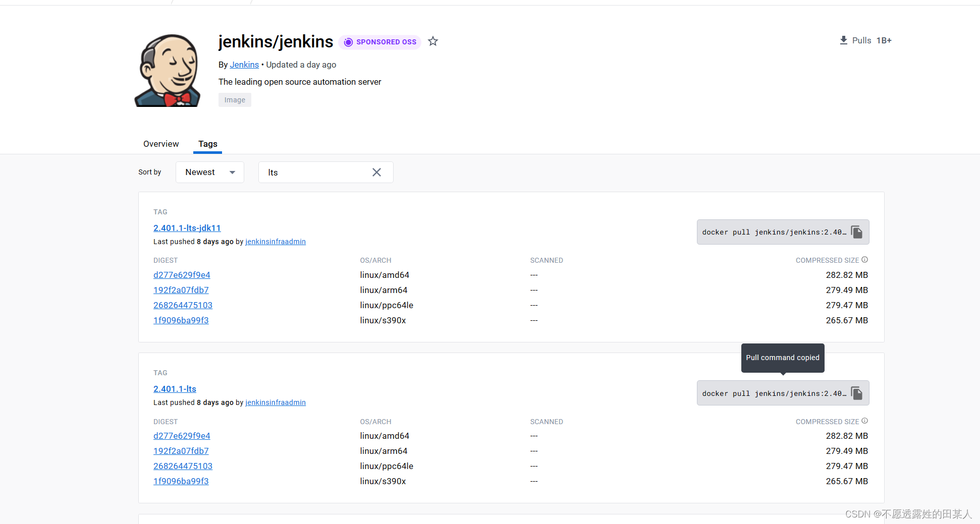Open digest 1f9096ba99f3 in 2.401.1-lts-jdk11

click(181, 320)
